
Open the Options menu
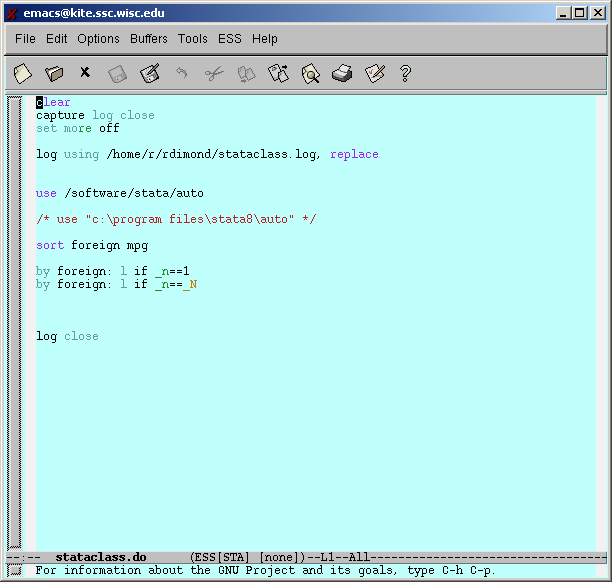pos(98,39)
